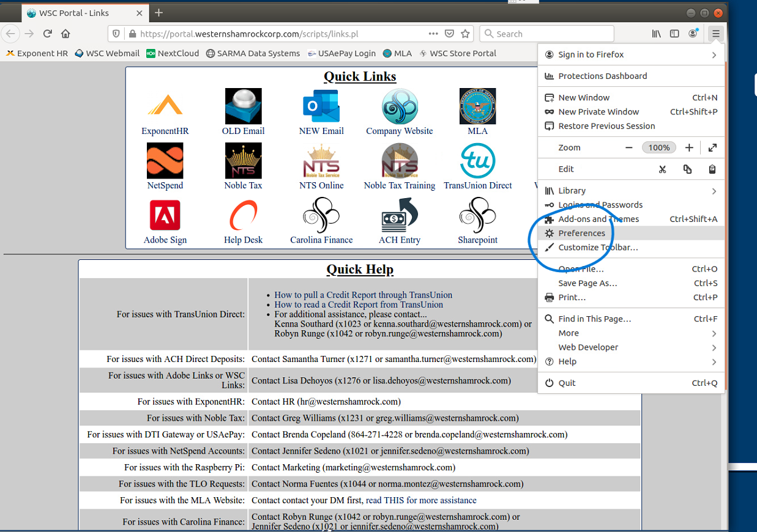Open the Carolina Finance icon
This screenshot has height=532, width=757.
pos(321,215)
